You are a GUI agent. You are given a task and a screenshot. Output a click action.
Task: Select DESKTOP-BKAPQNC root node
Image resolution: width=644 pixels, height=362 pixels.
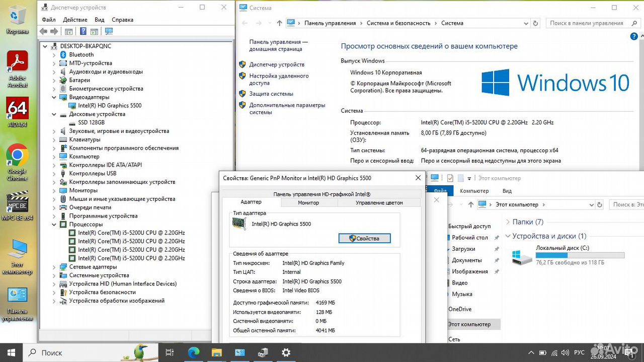point(86,46)
